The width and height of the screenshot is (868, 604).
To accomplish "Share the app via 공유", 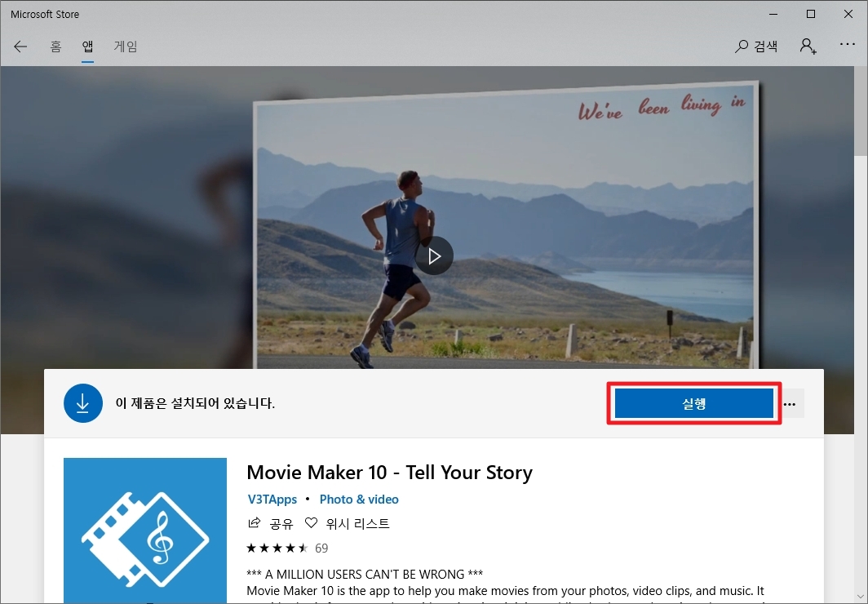I will pos(270,523).
